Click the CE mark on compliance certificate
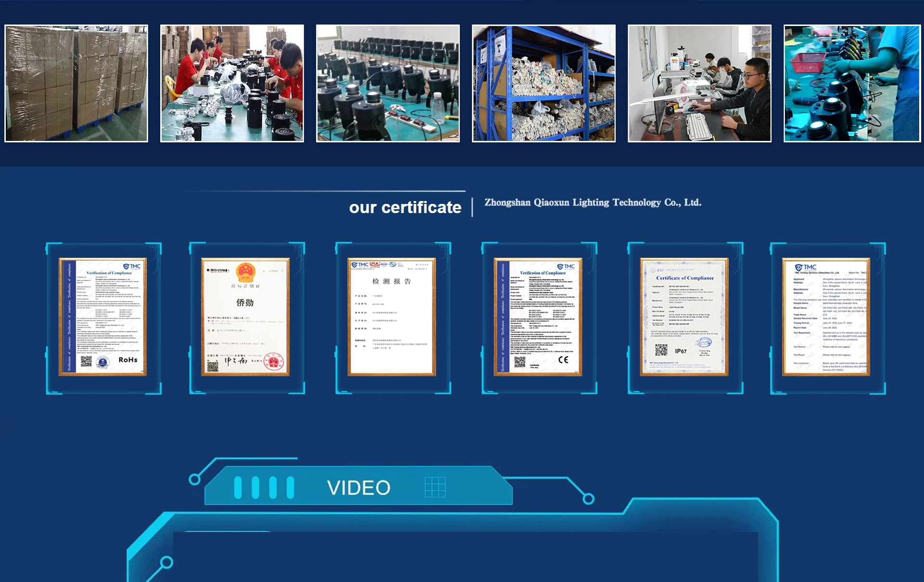Screen dimensions: 924x582 (563, 360)
